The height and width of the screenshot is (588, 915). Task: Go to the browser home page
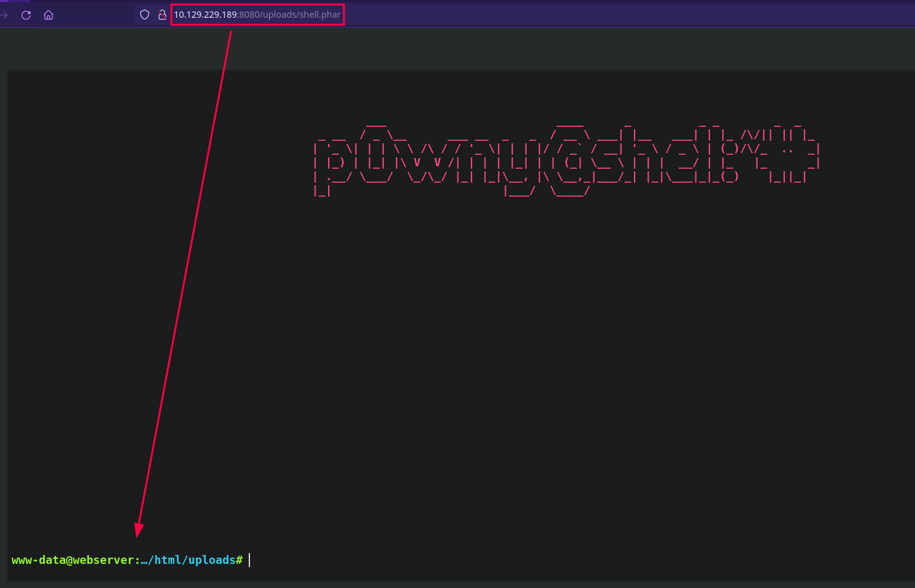tap(48, 15)
